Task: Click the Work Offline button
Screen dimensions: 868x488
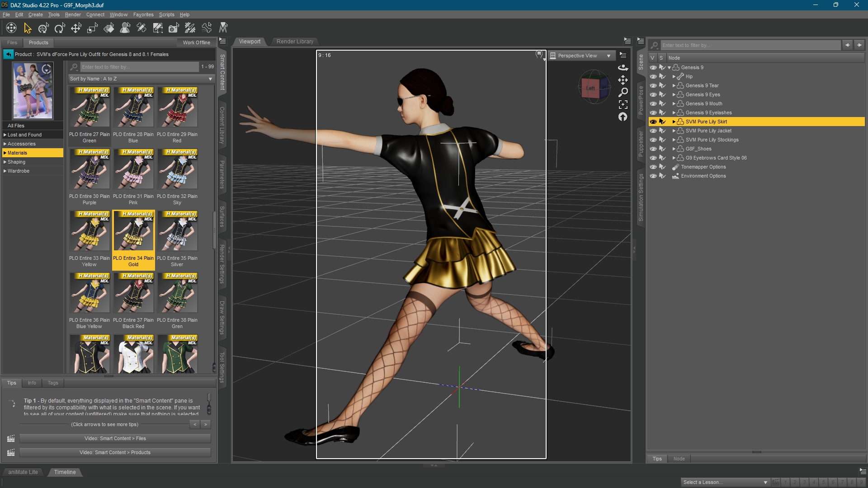Action: (x=196, y=42)
